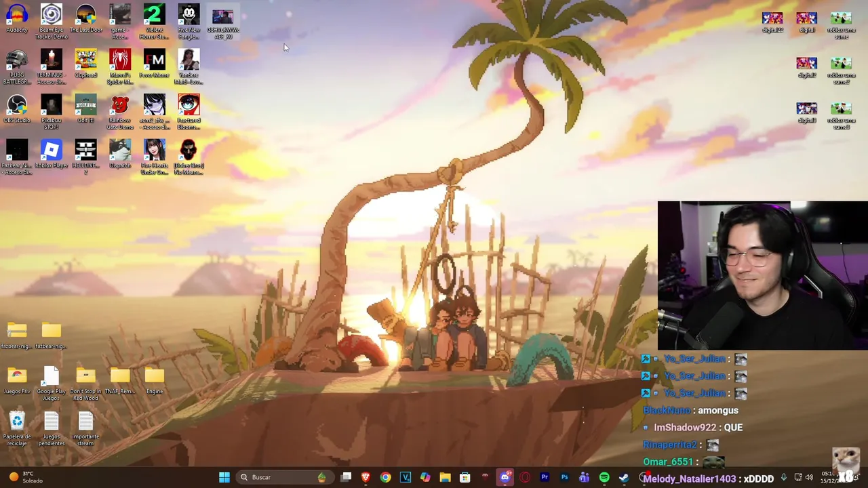Open Photoshop from the taskbar

[x=564, y=477]
